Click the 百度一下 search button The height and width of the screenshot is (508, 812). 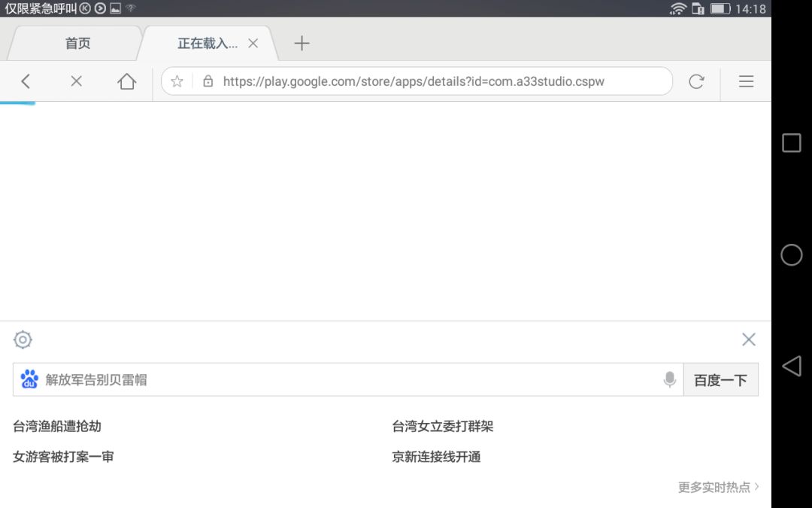click(x=721, y=380)
